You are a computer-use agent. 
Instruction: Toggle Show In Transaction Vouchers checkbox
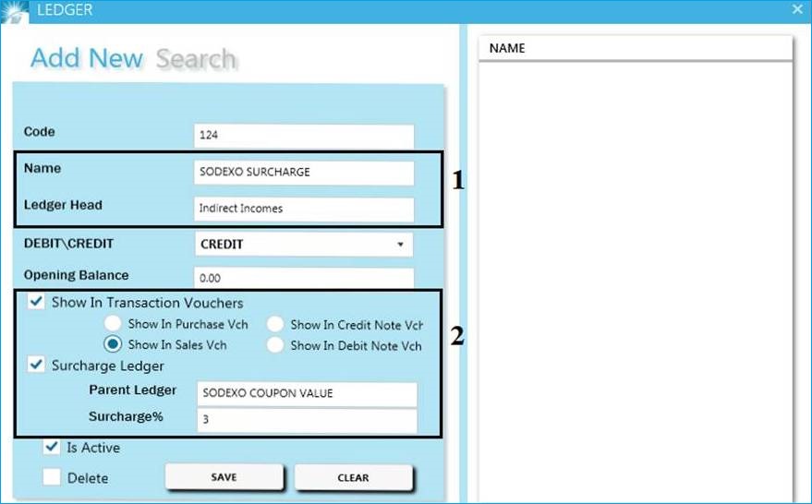(36, 302)
